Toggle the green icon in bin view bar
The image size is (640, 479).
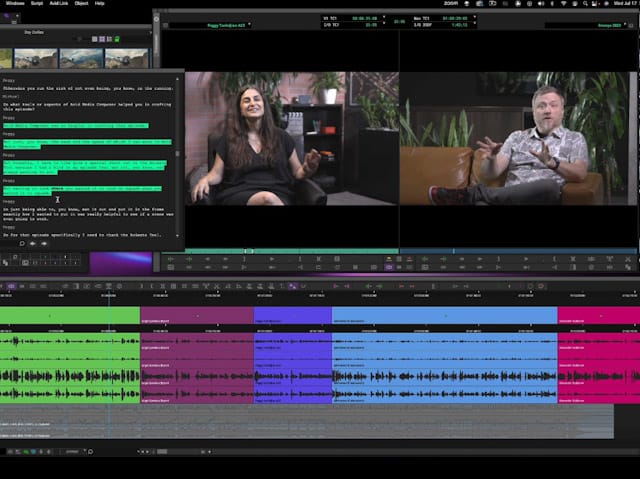pos(117,39)
